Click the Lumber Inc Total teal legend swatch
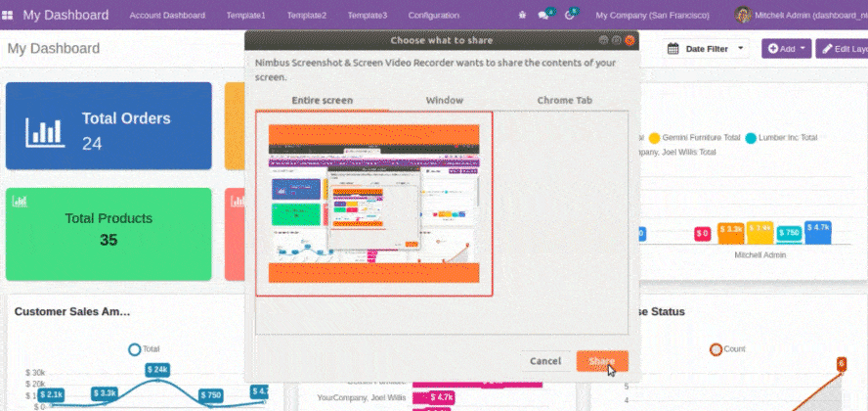 point(751,138)
